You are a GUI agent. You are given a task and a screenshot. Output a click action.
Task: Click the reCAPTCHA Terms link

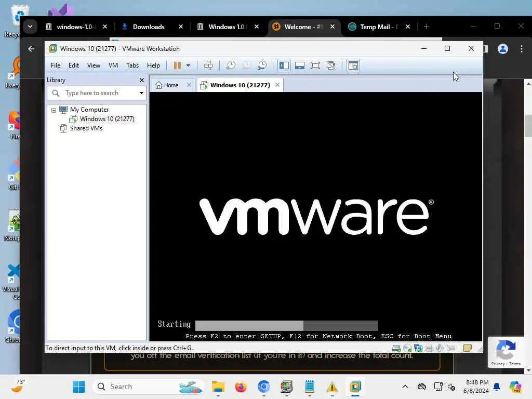click(x=515, y=364)
